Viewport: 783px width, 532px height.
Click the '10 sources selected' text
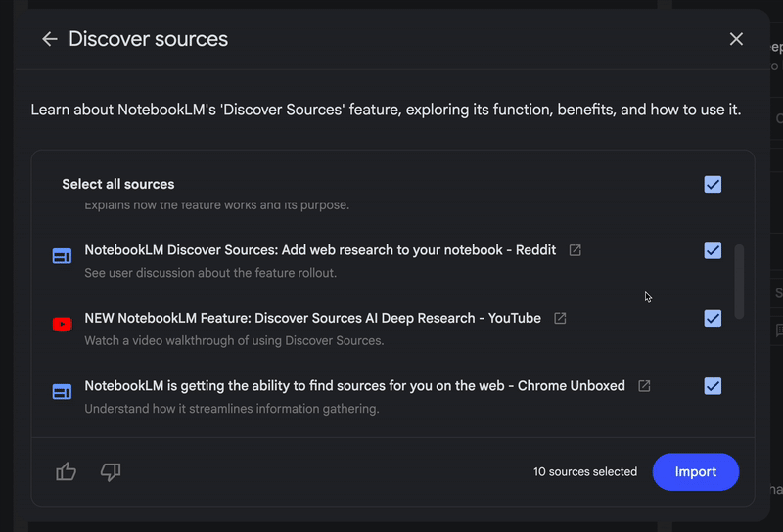click(584, 471)
